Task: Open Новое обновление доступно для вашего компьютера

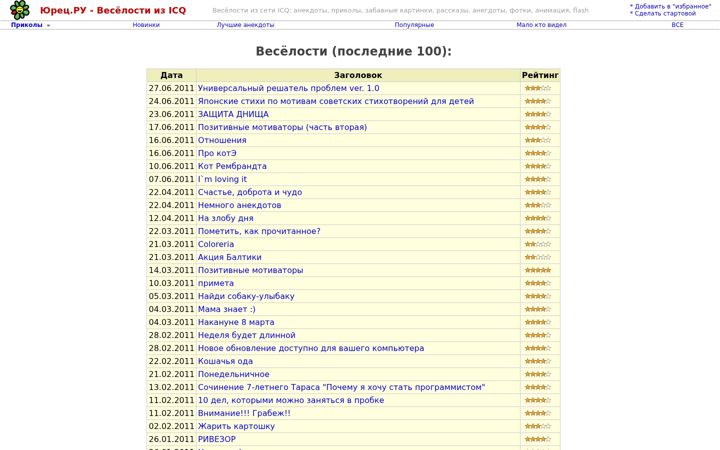Action: coord(311,348)
